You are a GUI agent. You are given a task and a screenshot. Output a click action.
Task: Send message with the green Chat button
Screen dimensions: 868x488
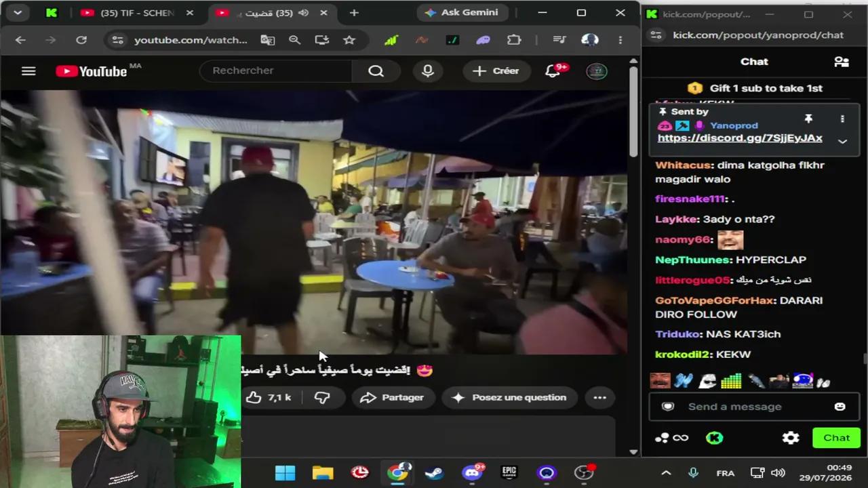(x=836, y=438)
